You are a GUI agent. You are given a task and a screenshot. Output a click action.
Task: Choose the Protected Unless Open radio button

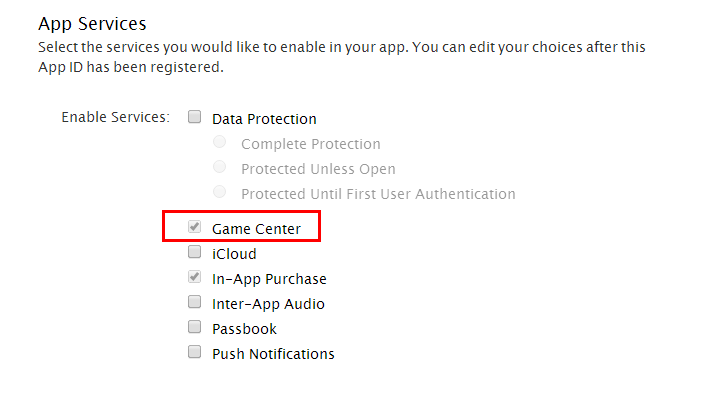220,167
